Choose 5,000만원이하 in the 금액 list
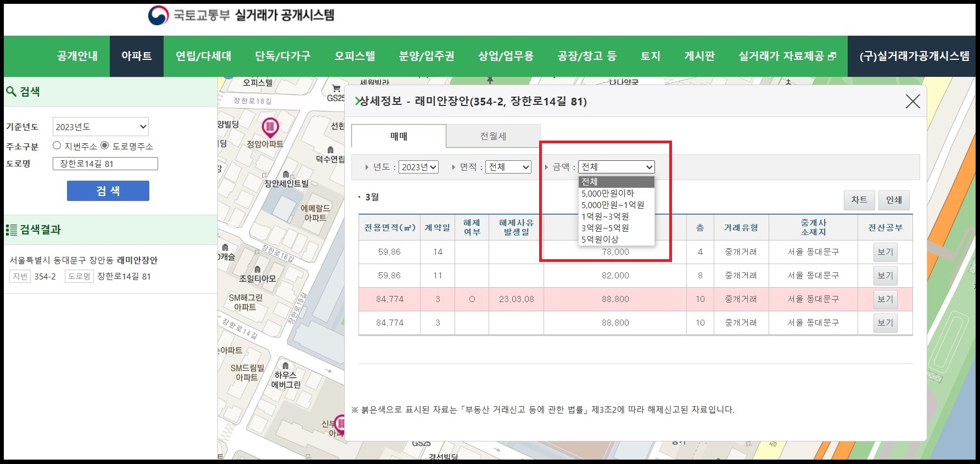 coord(616,193)
